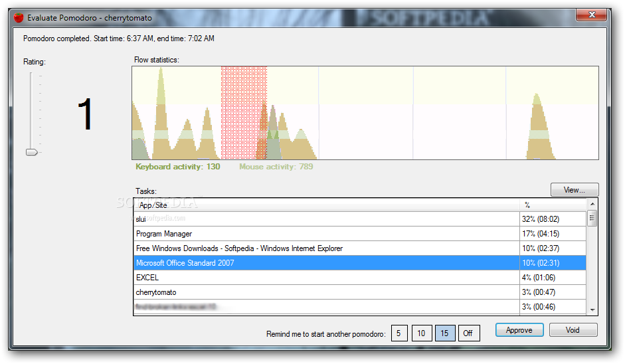This screenshot has height=364, width=625.
Task: Click the 17% (04:15) cell
Action: point(553,234)
